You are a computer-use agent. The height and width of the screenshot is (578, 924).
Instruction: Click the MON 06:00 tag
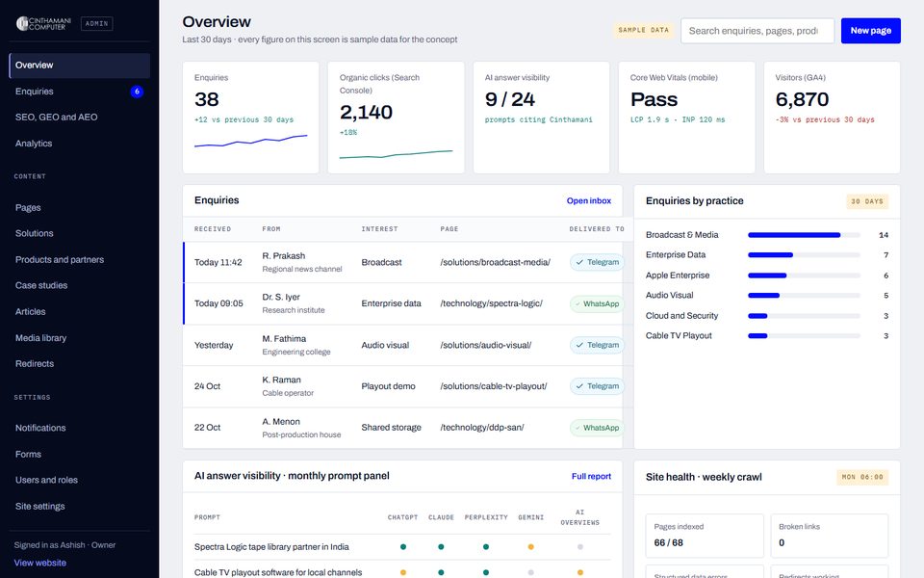(x=862, y=477)
